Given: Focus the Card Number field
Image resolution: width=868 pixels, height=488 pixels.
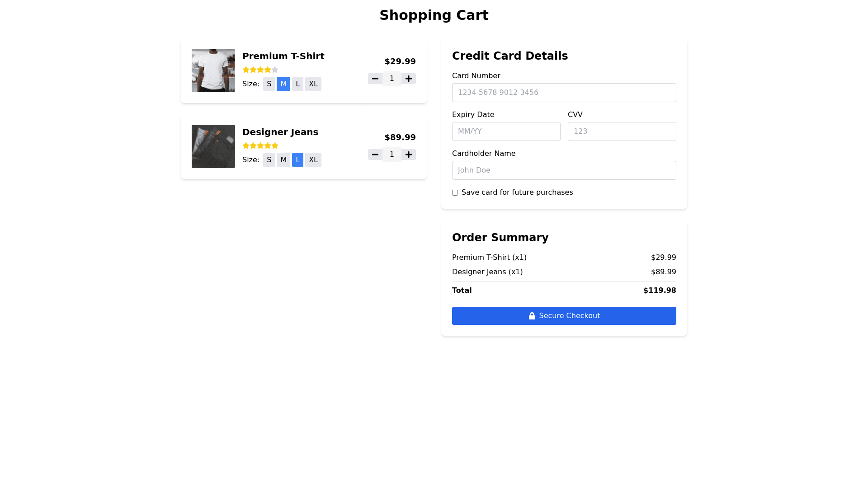Looking at the screenshot, I should (x=564, y=93).
